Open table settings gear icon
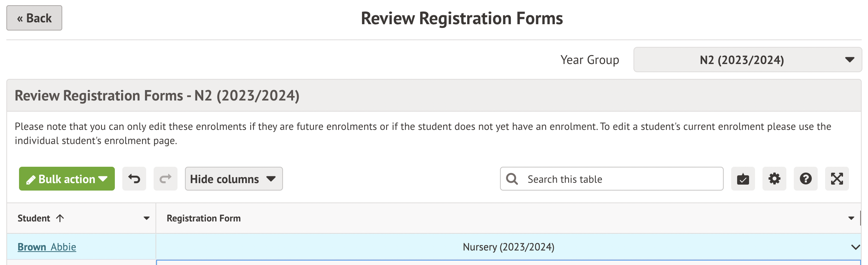Viewport: 868px width, 265px height. tap(774, 179)
